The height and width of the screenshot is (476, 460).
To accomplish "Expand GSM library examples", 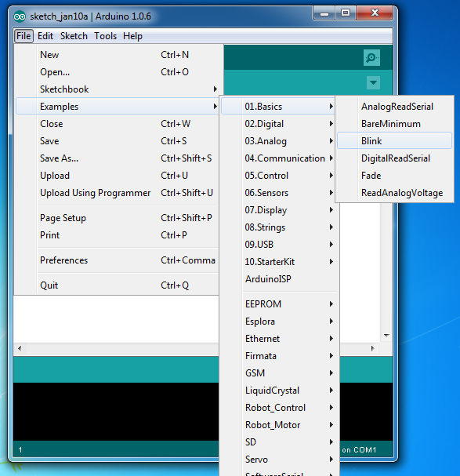I will pos(278,373).
